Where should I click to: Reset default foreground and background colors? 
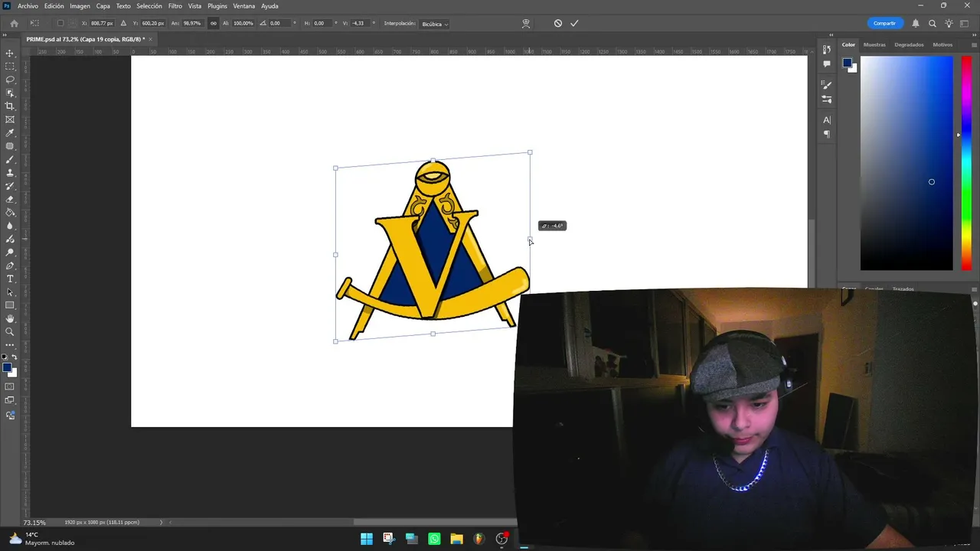5,357
